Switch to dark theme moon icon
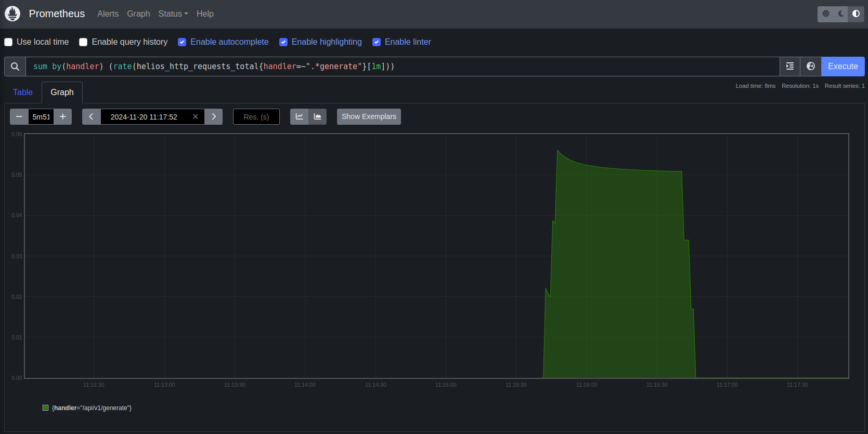Viewport: 868px width, 434px height. (x=841, y=14)
